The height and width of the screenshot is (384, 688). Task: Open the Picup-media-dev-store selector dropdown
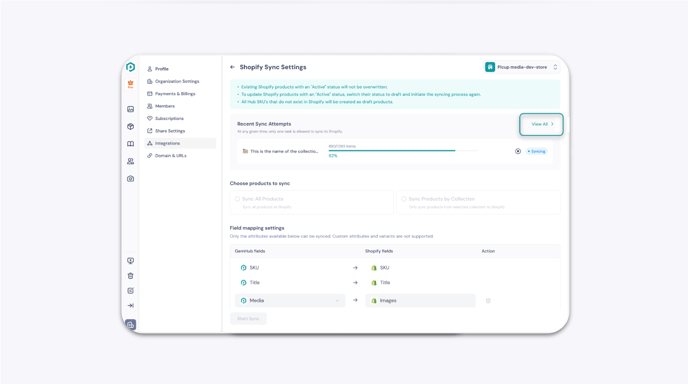pyautogui.click(x=522, y=67)
